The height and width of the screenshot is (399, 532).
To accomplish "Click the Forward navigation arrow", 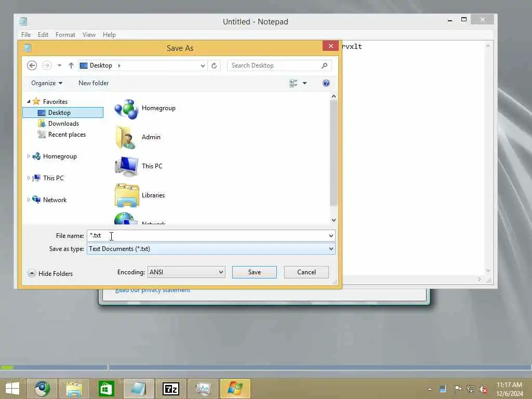I will tap(47, 65).
